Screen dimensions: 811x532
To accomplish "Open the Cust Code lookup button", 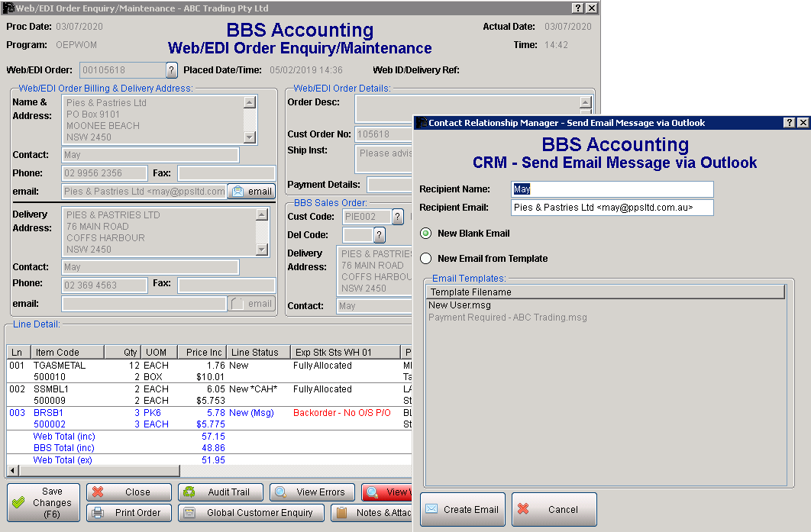I will (x=397, y=217).
